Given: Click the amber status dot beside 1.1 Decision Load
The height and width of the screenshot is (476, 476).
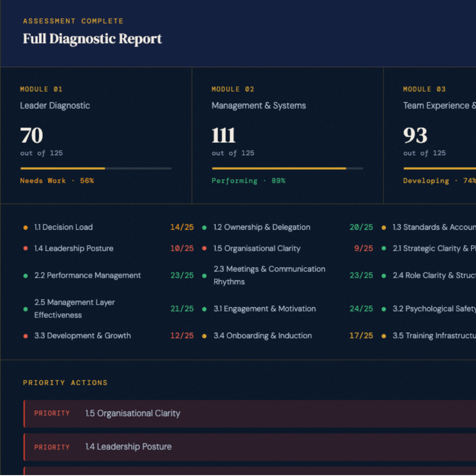Looking at the screenshot, I should click(25, 227).
